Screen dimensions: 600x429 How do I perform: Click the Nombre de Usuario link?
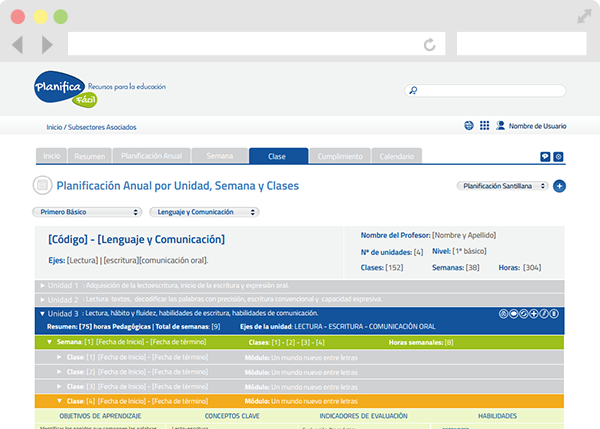(x=537, y=126)
